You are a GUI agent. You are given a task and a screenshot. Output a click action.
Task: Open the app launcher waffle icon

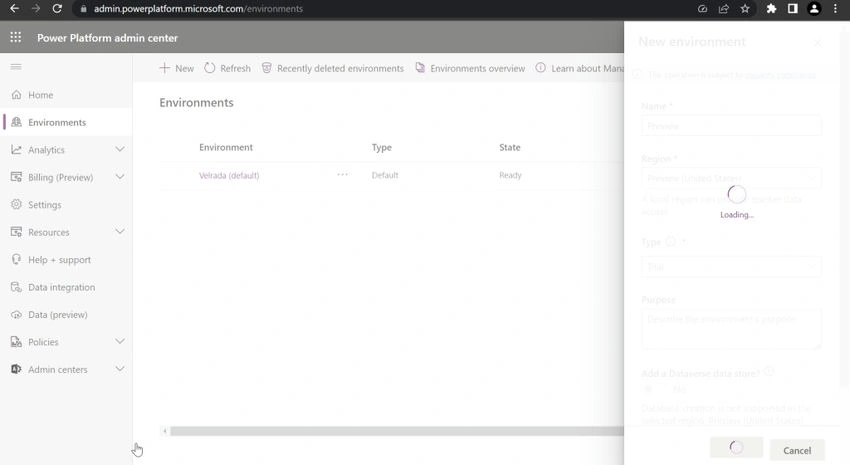pos(16,37)
